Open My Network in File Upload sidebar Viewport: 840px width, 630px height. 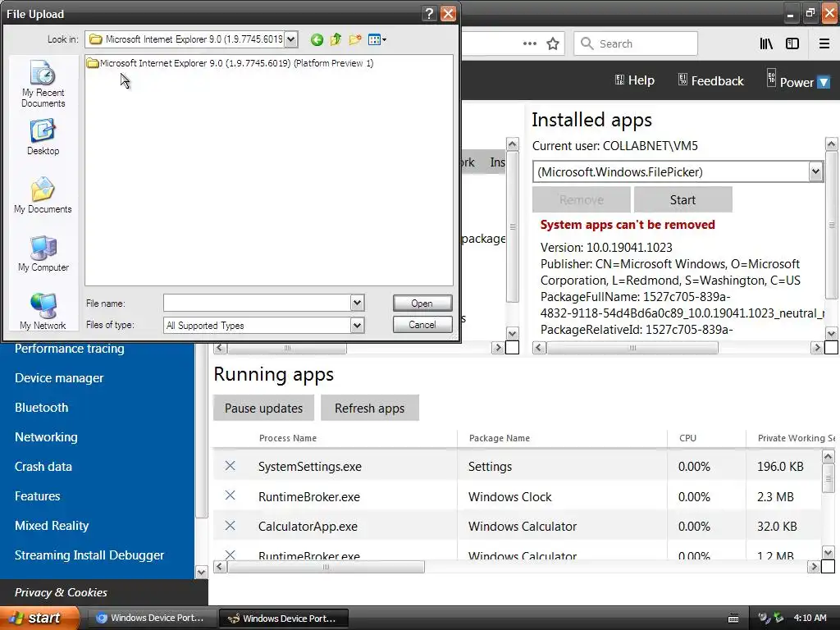click(43, 312)
